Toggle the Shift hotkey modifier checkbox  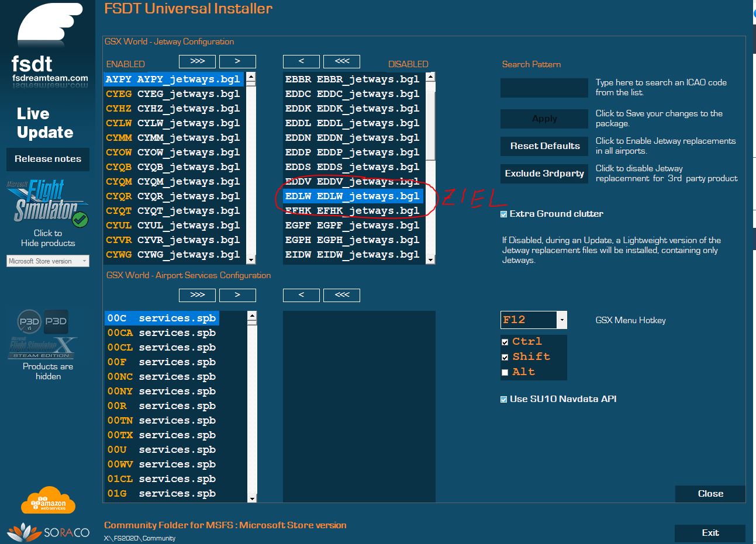(505, 358)
